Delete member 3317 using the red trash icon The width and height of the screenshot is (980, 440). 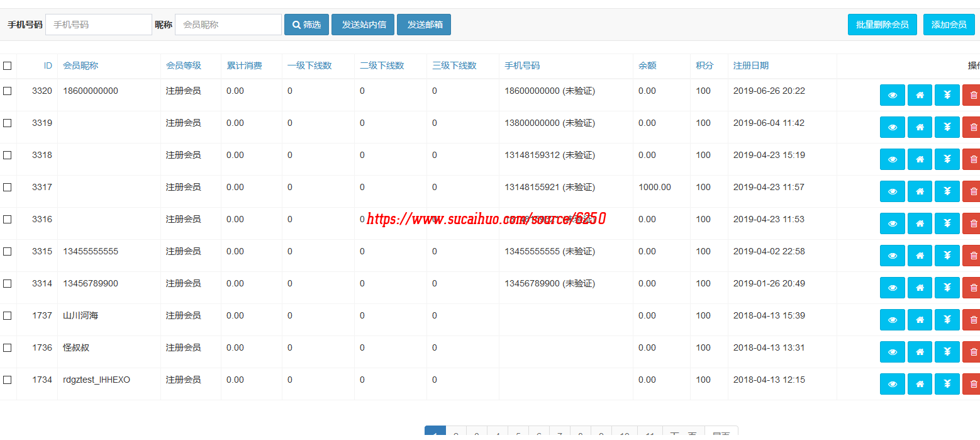(972, 191)
